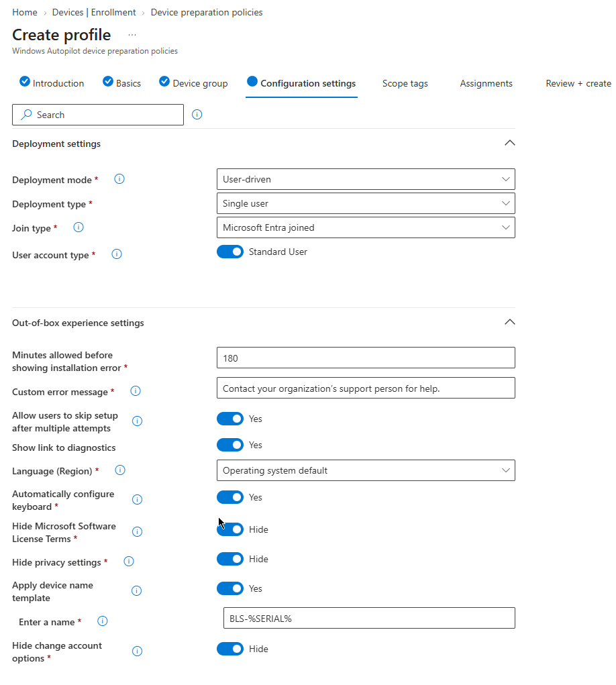
Task: Go to the Review + create tab
Action: (578, 83)
